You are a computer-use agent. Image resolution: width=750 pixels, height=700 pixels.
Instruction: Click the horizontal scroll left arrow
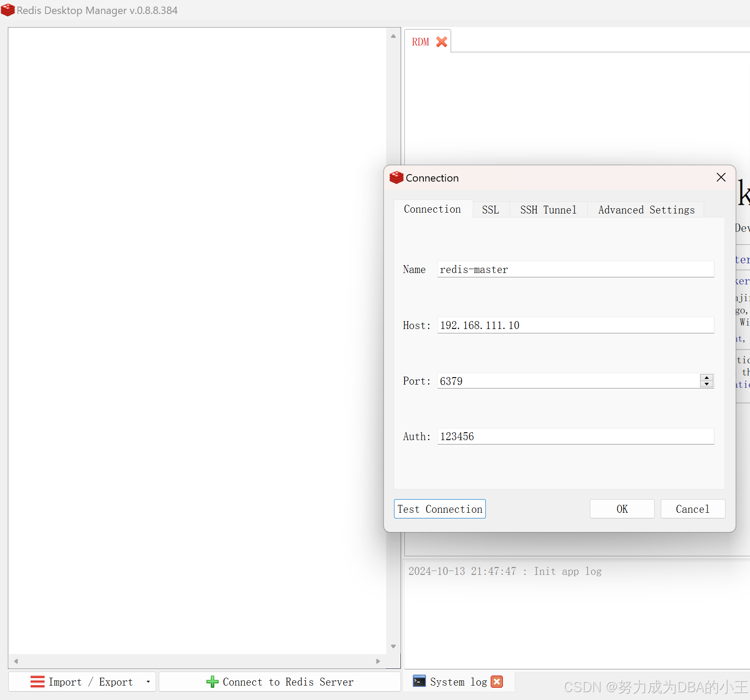click(x=16, y=661)
